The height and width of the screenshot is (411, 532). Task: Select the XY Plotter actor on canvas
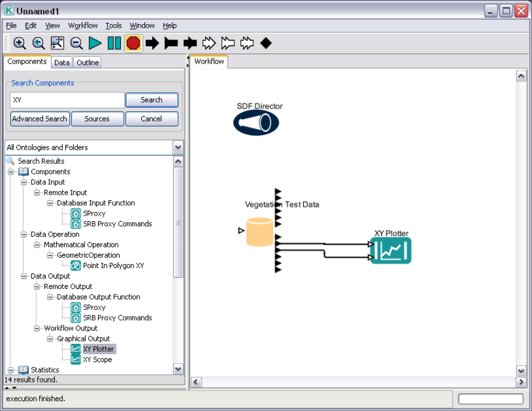(391, 251)
